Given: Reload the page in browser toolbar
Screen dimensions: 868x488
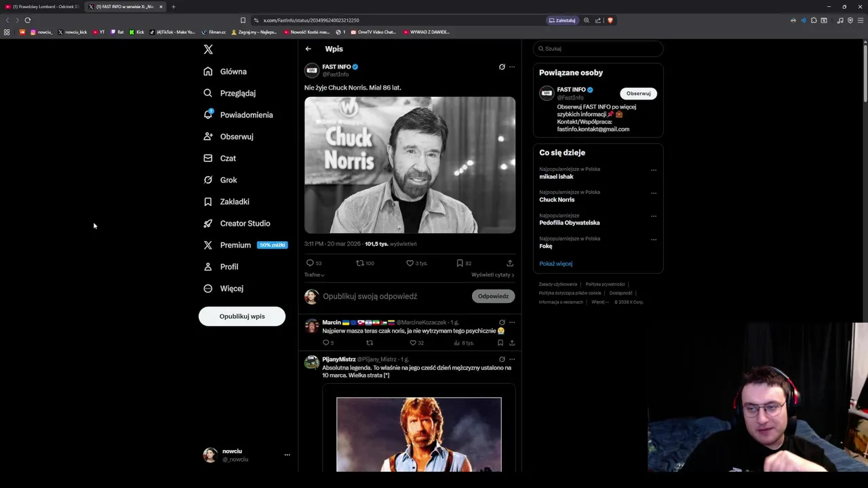Looking at the screenshot, I should 28,20.
